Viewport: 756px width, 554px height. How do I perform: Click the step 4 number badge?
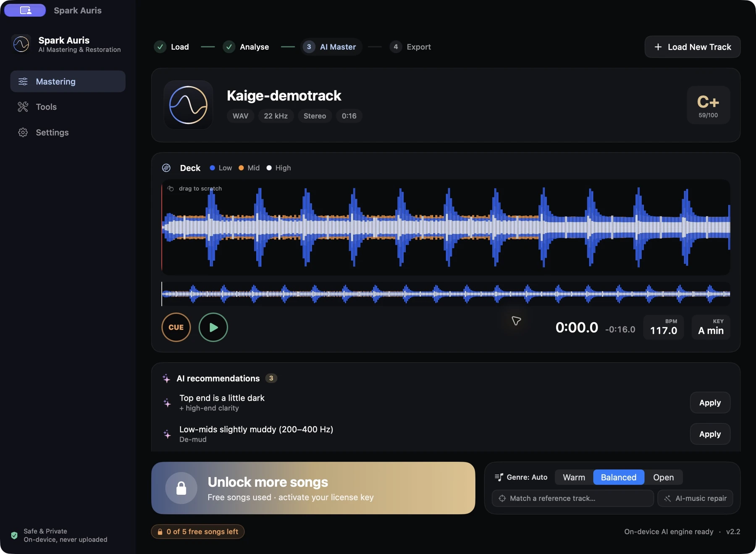point(395,47)
